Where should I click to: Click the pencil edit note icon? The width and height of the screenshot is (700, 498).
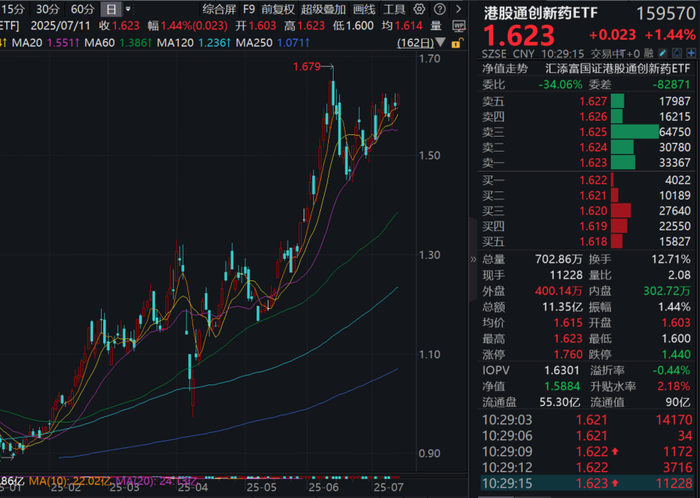click(663, 54)
